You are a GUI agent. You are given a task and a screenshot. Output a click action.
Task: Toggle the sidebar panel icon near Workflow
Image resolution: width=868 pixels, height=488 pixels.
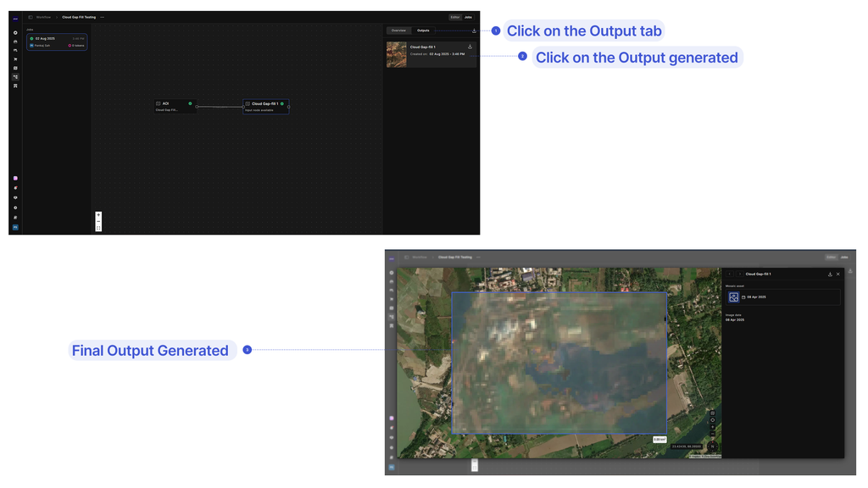click(x=31, y=17)
